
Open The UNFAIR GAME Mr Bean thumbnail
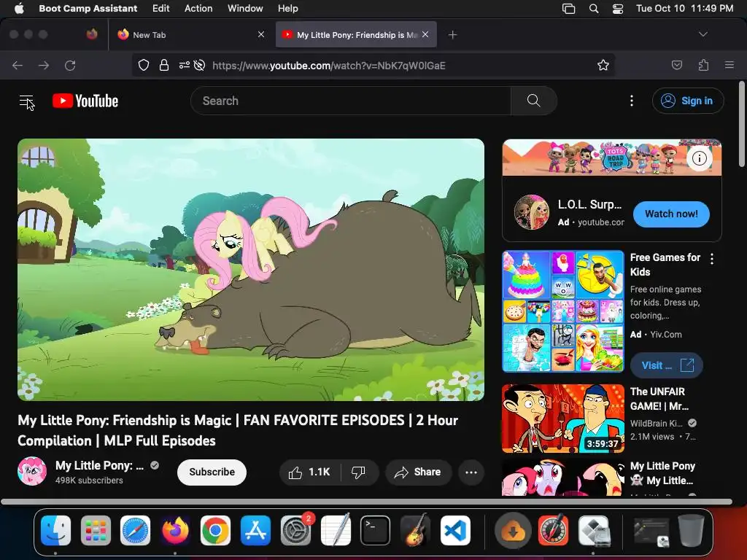point(563,418)
